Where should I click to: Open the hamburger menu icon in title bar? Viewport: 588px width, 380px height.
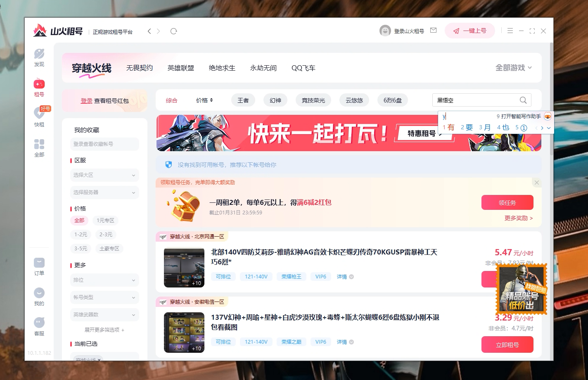pos(510,31)
